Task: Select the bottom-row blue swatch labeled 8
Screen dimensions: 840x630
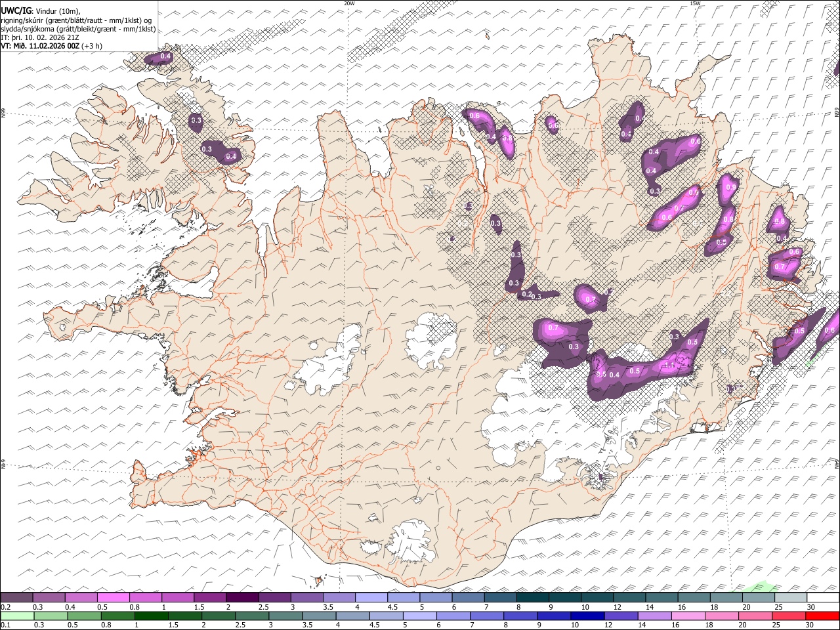Action: click(x=520, y=616)
